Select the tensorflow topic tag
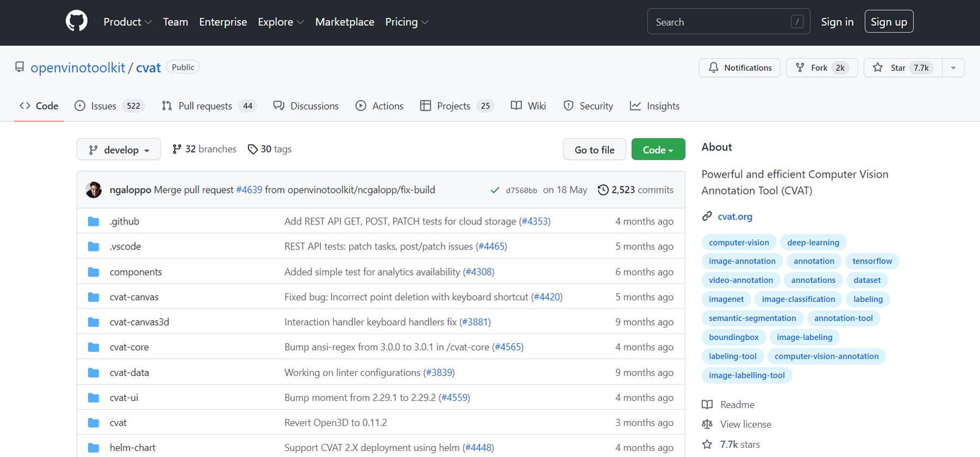Screen dimensions: 980x457 [872, 261]
